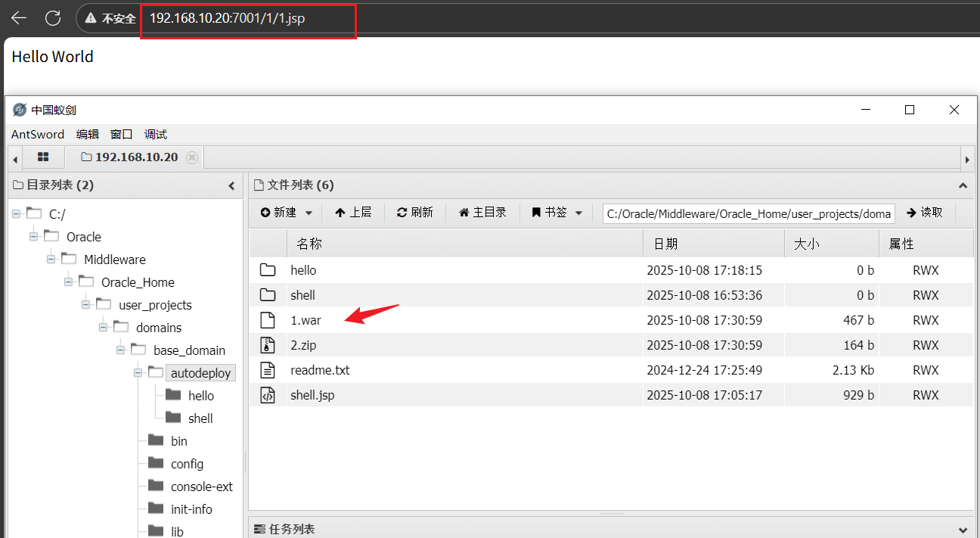This screenshot has width=980, height=538.
Task: Click the 2.zip archive file icon
Action: click(268, 345)
